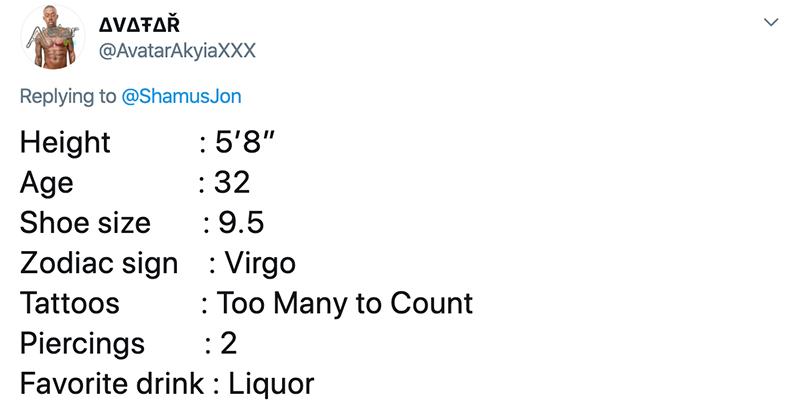Open the tweet options chevron menu

(x=770, y=22)
